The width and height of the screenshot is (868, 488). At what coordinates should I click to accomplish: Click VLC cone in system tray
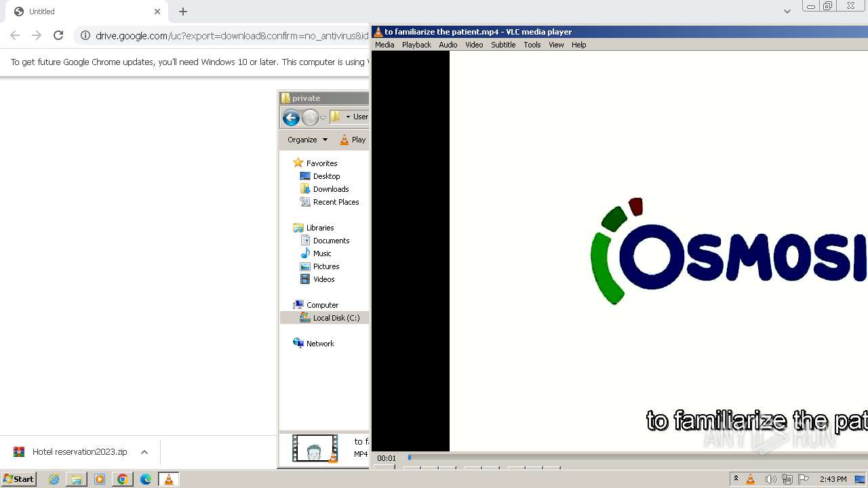(751, 479)
